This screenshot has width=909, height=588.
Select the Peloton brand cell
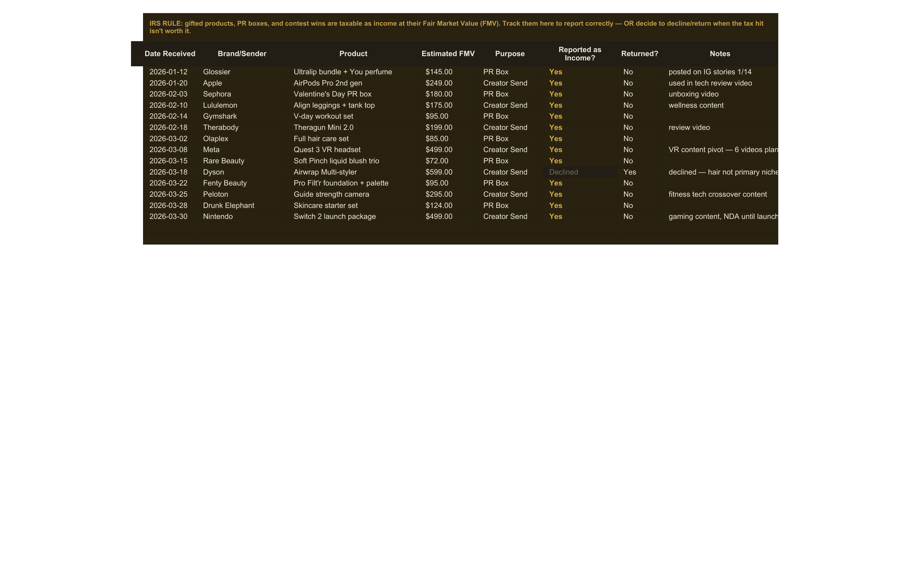click(x=242, y=194)
